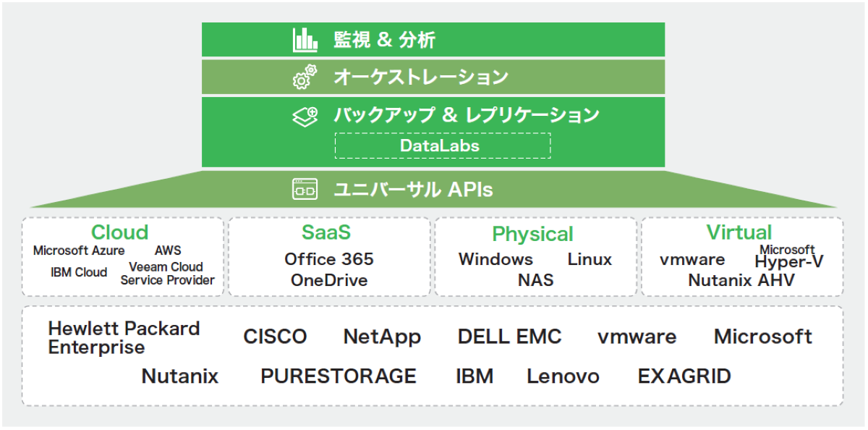Click the Microsoft Azure label

79,251
